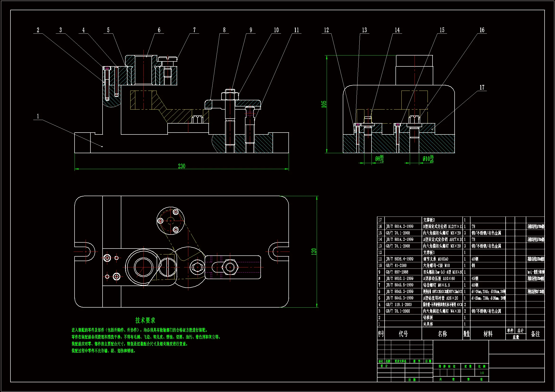This screenshot has height=392, width=555.
Task: Click the 名称 column header cell
Action: tap(442, 334)
